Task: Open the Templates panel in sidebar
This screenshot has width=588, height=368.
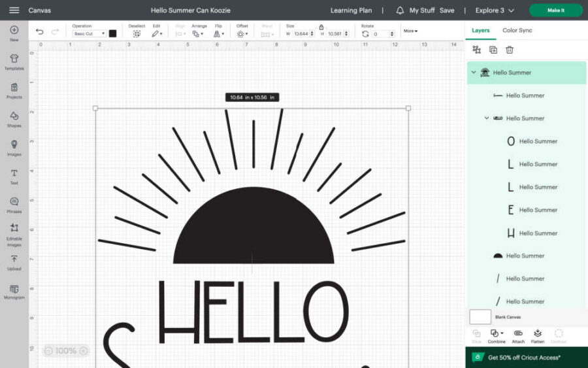Action: point(14,62)
